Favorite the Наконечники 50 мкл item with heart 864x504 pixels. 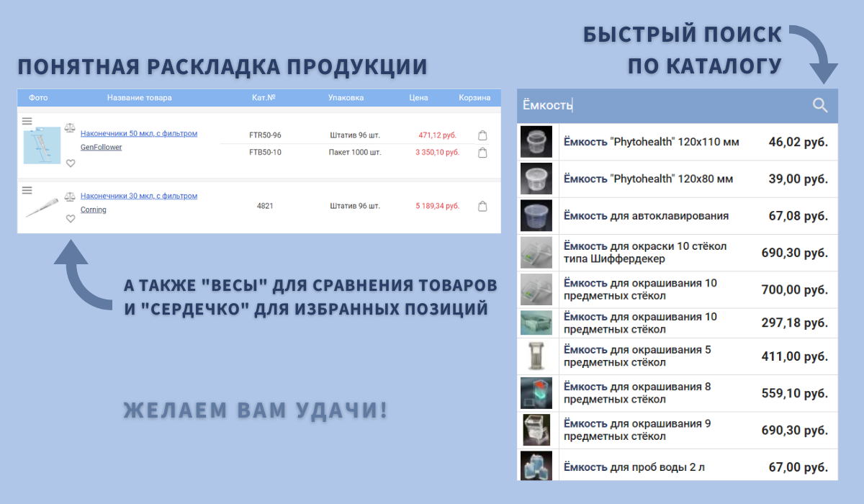(71, 163)
